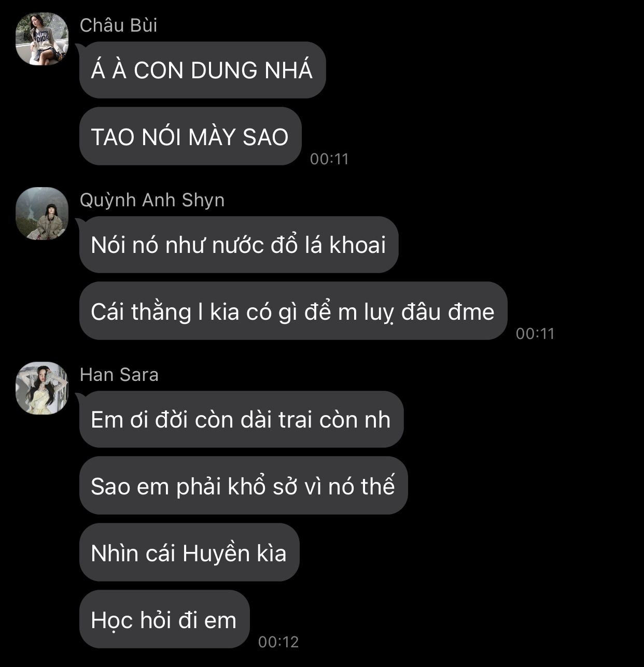
Task: Select message 'Em ơi đời còn dài trai còn nh'
Action: (241, 419)
